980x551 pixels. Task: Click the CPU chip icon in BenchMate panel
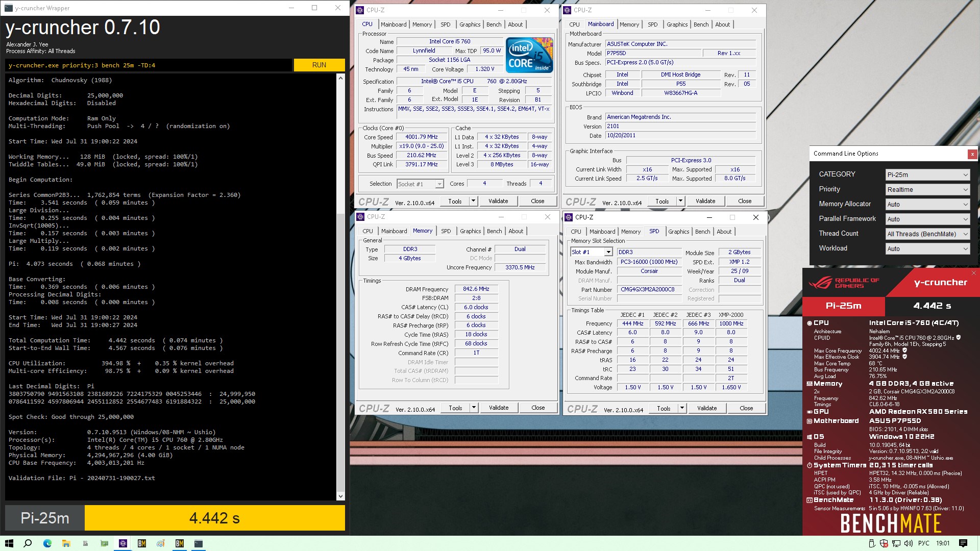(810, 323)
